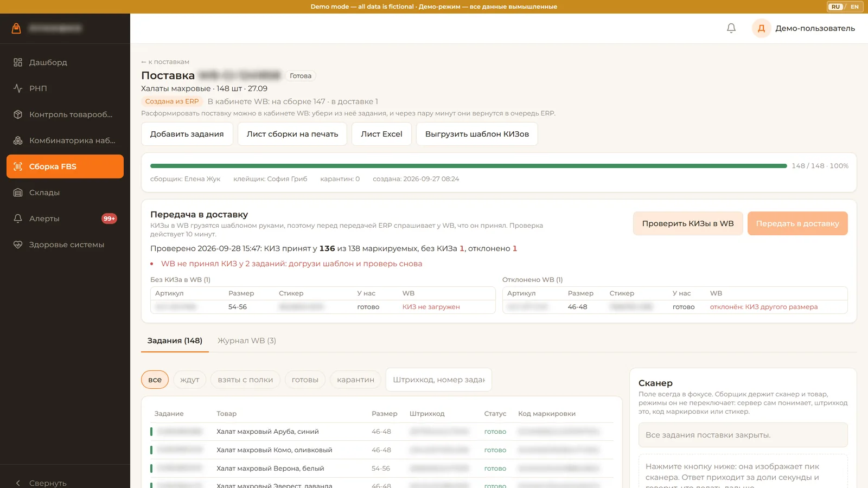This screenshot has height=488, width=868.
Task: Filter tasks by 'взяты с полки'
Action: pos(245,380)
